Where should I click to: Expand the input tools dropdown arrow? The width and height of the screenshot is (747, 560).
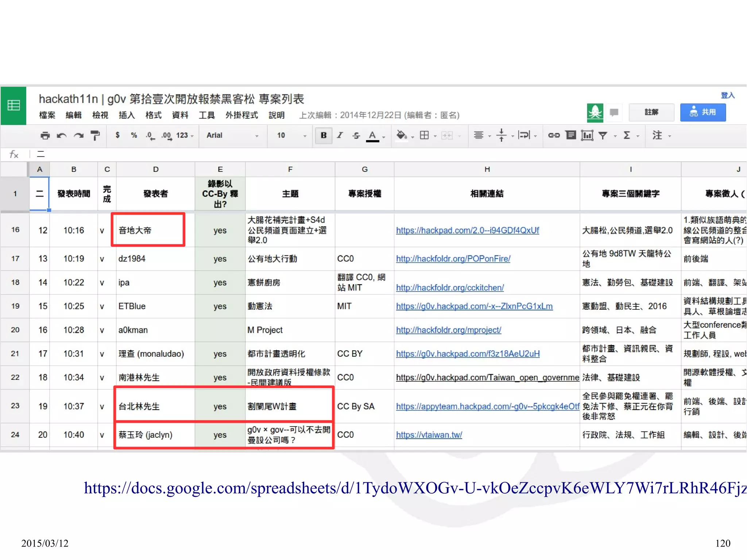(670, 136)
